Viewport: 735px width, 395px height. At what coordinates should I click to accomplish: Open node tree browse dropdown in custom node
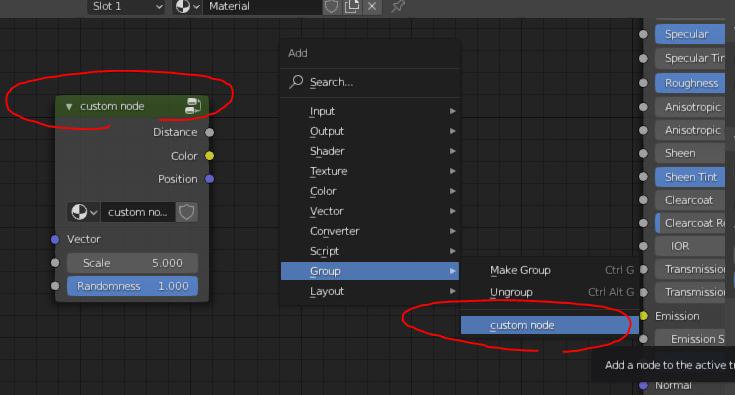(x=84, y=212)
